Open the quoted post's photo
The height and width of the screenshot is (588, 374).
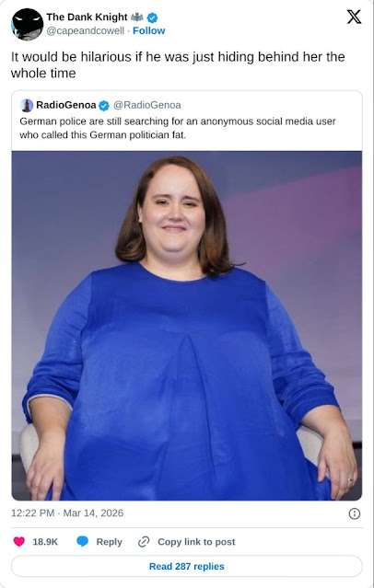pos(187,326)
